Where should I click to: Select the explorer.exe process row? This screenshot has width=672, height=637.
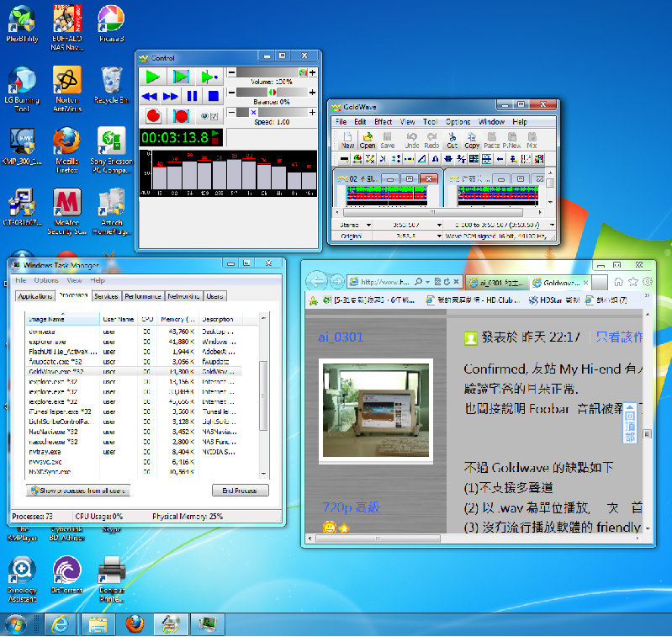(134, 342)
